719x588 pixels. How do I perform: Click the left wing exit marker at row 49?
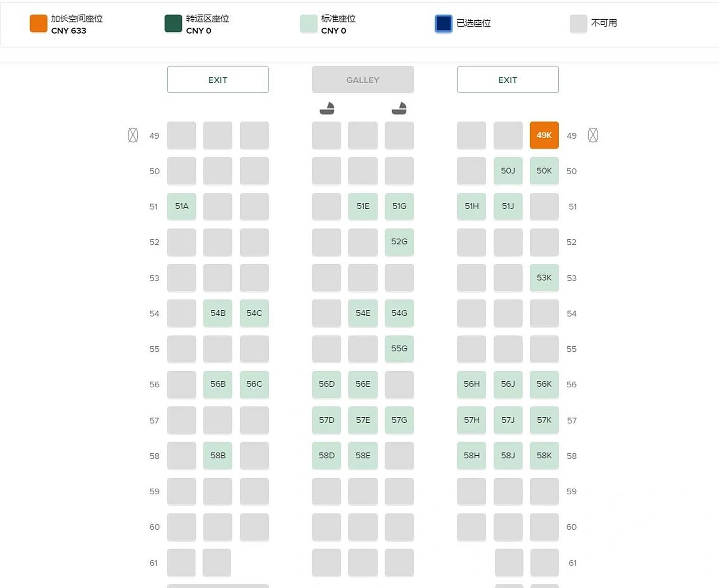133,135
